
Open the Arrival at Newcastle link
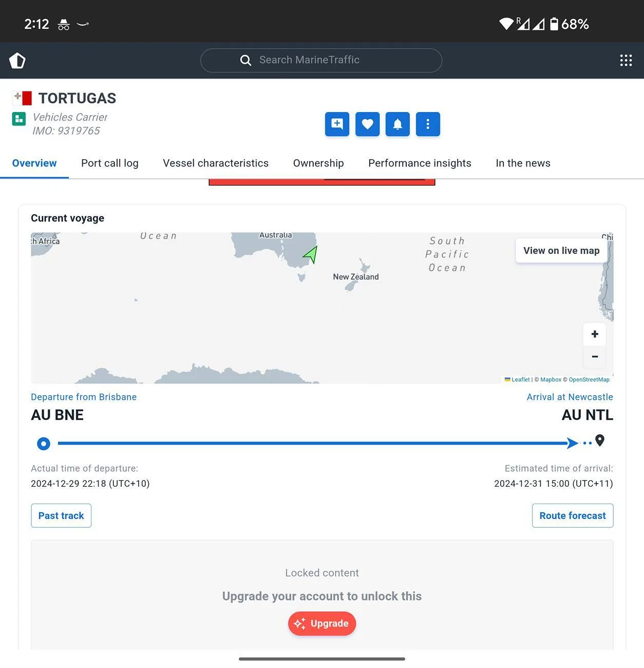pos(570,397)
